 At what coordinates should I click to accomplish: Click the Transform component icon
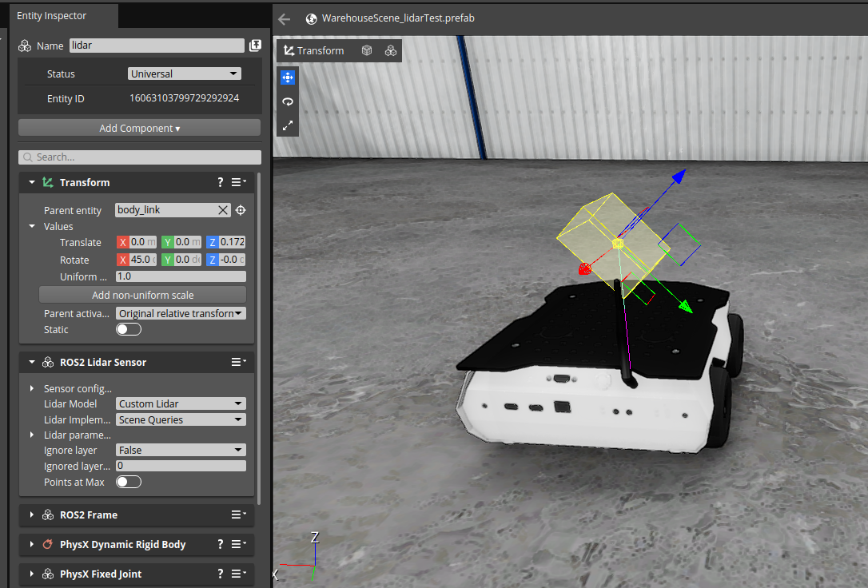pyautogui.click(x=48, y=182)
